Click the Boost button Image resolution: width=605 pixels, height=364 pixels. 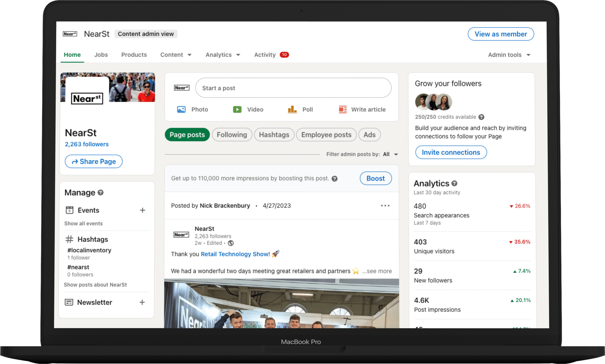(376, 179)
